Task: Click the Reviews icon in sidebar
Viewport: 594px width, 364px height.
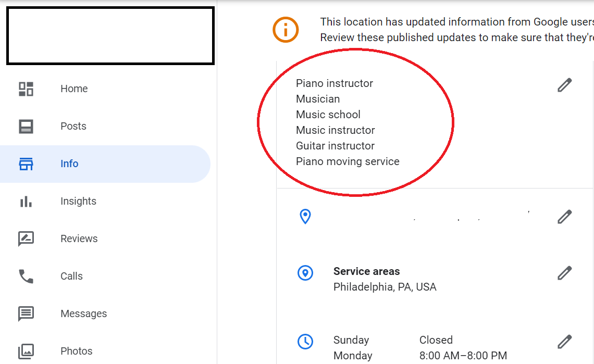Action: pyautogui.click(x=26, y=239)
